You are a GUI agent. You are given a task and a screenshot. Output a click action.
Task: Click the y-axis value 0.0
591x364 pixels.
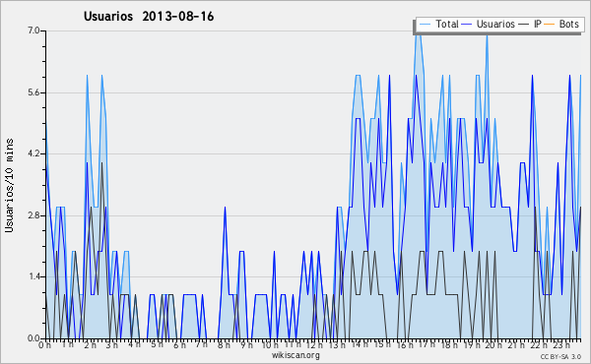coord(33,338)
